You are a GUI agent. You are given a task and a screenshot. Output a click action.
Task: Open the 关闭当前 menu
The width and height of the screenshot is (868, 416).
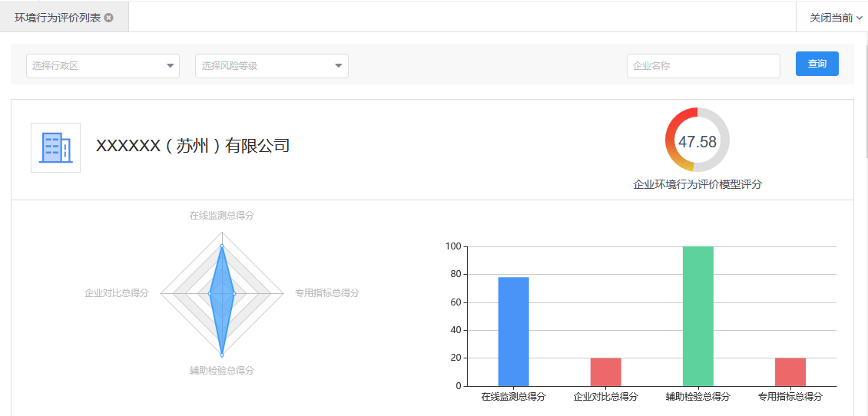click(835, 18)
